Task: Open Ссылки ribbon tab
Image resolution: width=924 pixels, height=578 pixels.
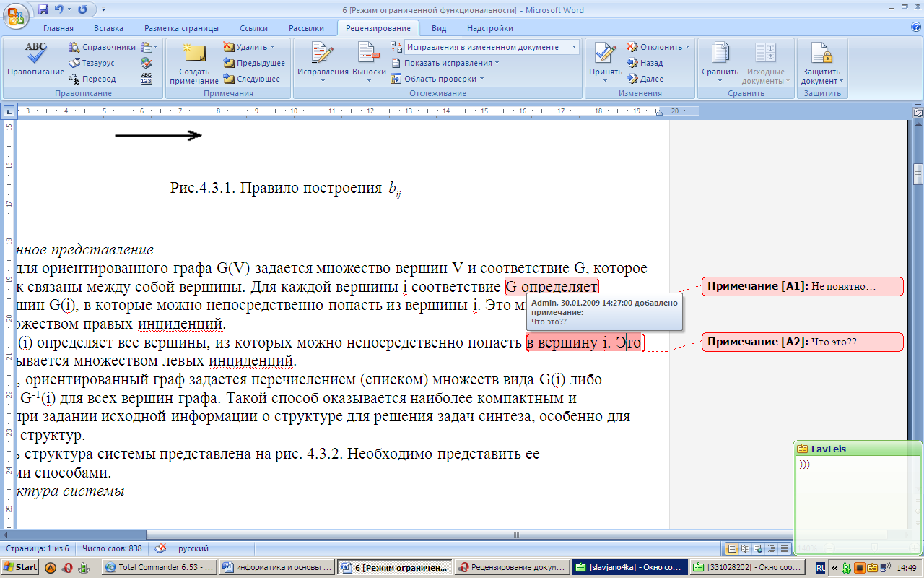Action: [253, 28]
